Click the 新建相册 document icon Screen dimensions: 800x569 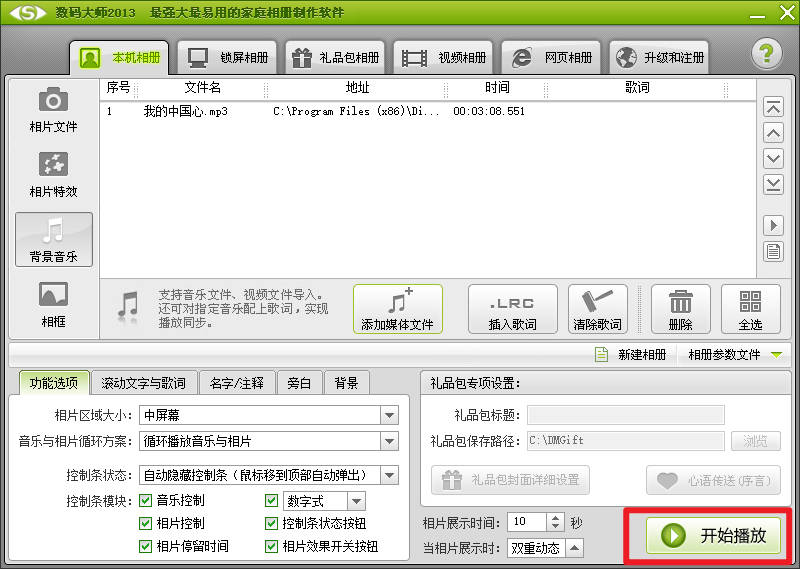coord(602,354)
